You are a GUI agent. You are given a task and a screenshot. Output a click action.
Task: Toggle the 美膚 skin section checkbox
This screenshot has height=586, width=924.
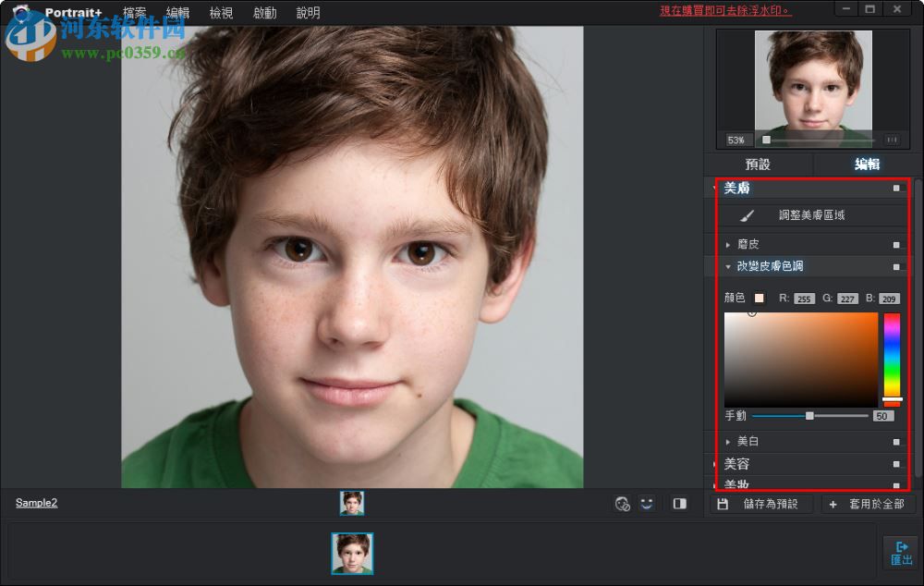895,188
